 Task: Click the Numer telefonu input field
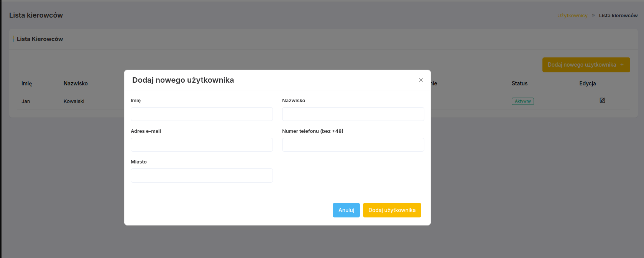pyautogui.click(x=353, y=145)
